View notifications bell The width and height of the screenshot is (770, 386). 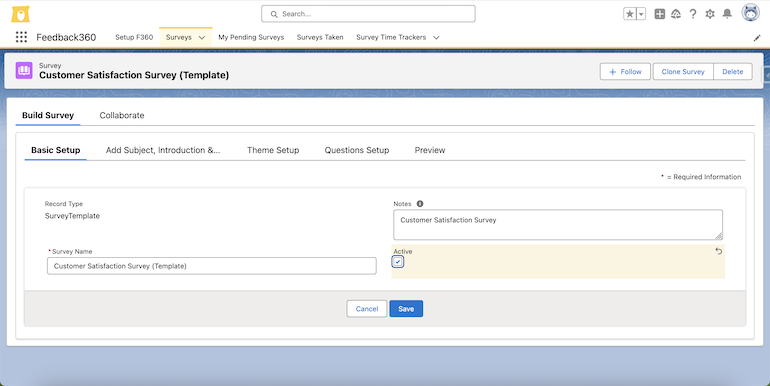(727, 14)
